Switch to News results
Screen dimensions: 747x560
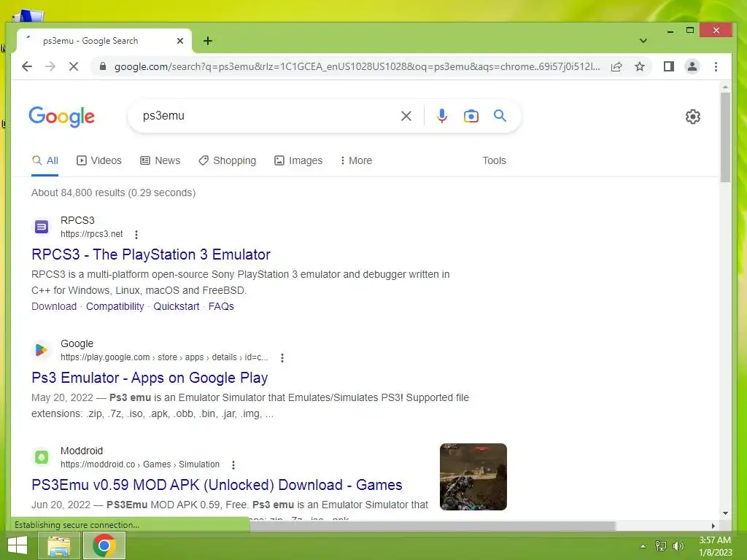click(160, 160)
